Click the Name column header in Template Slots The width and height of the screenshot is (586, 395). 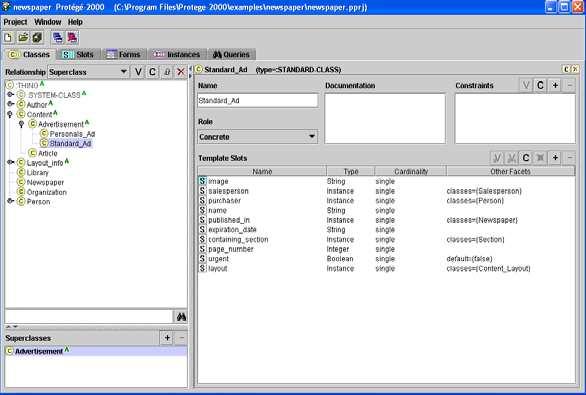[262, 172]
